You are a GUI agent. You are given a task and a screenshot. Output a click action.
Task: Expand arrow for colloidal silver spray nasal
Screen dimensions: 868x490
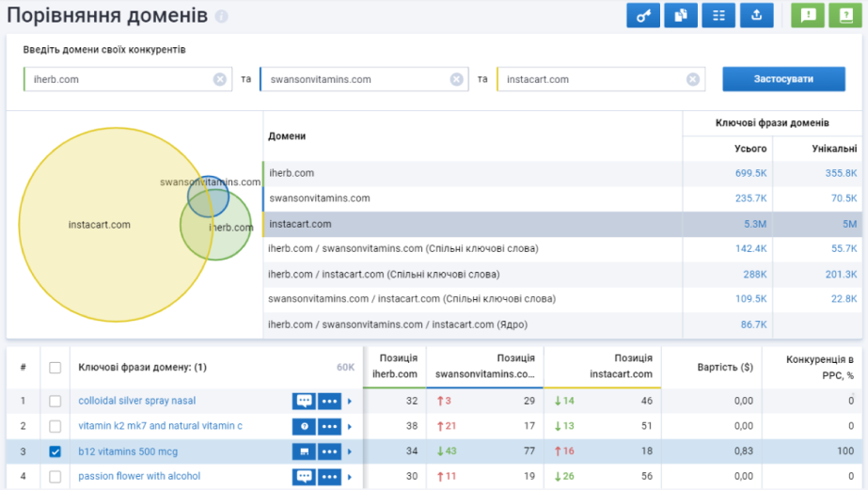pos(350,401)
